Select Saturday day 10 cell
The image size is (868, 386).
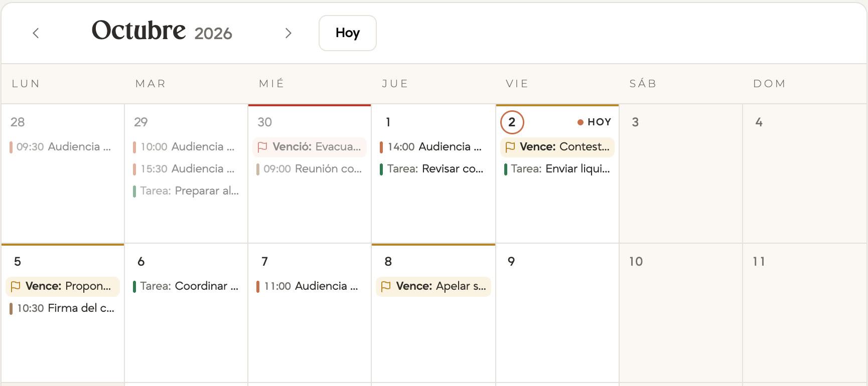681,313
